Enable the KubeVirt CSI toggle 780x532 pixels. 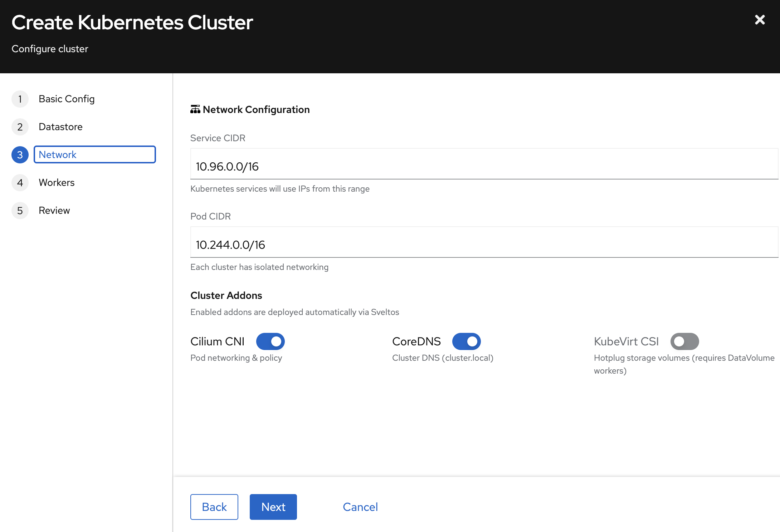coord(684,341)
